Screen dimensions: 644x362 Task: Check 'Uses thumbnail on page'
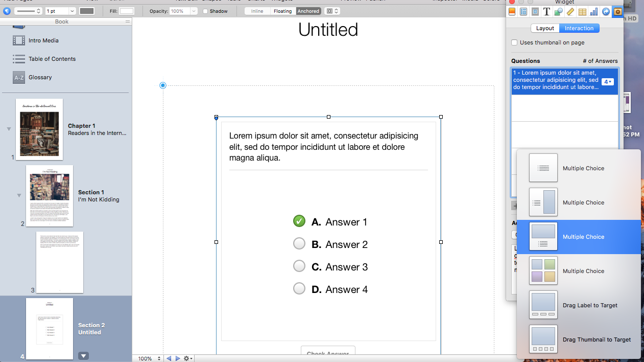coord(515,43)
